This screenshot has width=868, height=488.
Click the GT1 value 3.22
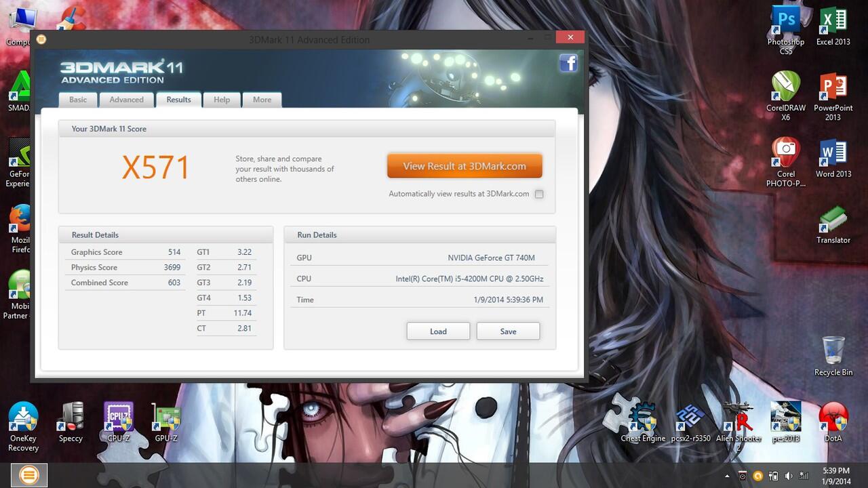244,252
